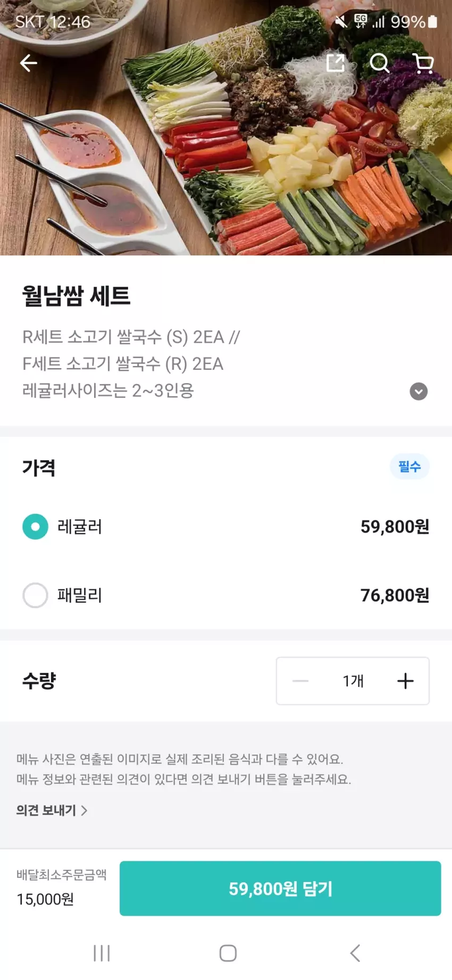The height and width of the screenshot is (980, 452).
Task: Select the 레귤러 price radio button
Action: coord(35,527)
